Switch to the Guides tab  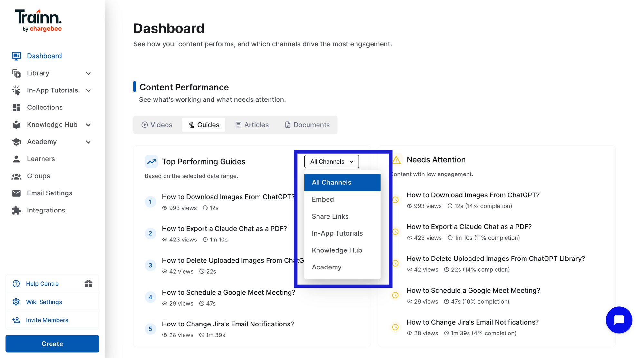[x=204, y=125]
